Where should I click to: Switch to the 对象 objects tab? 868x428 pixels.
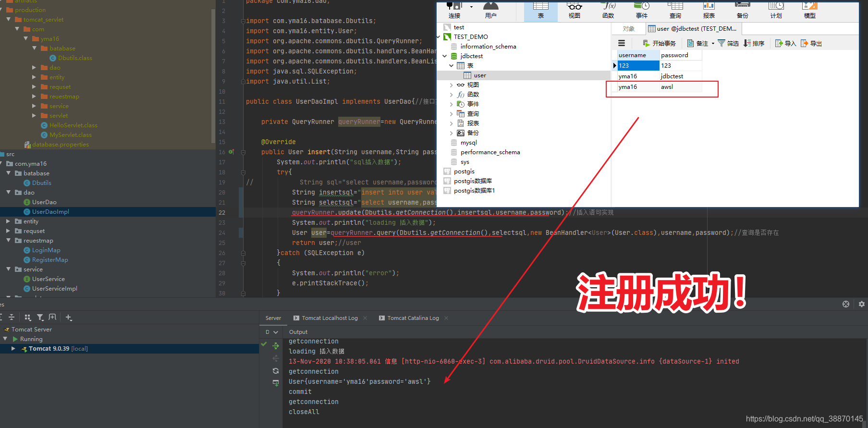click(628, 29)
